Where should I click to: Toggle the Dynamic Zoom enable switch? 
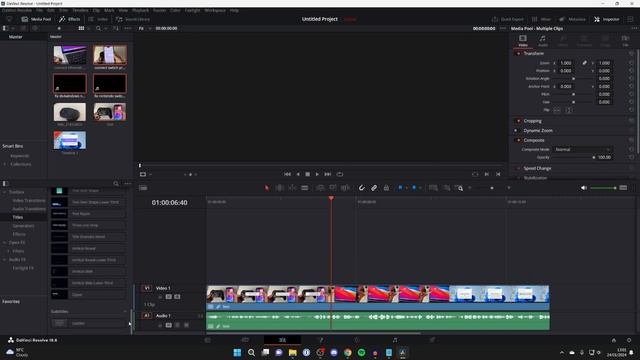point(516,131)
